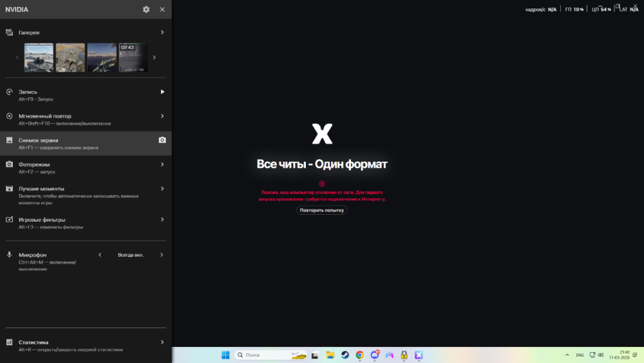644x363 pixels.
Task: Click the microphone icon beside Микрофон
Action: 10,255
